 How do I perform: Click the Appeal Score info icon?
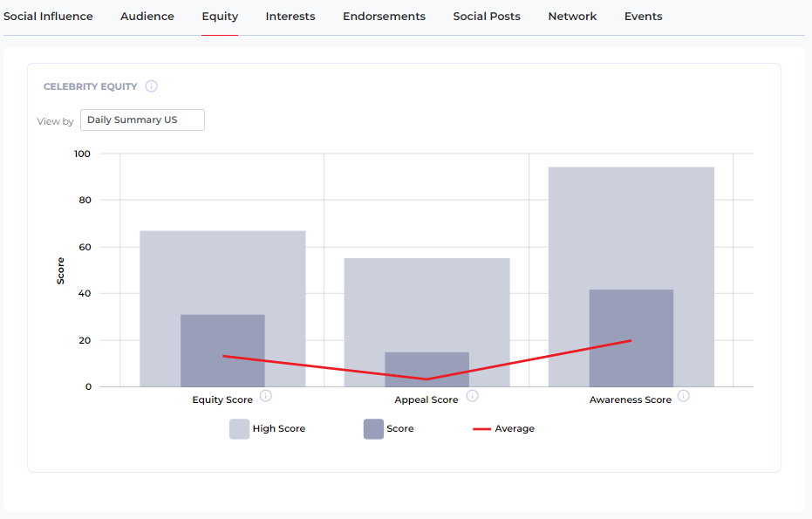(x=473, y=396)
